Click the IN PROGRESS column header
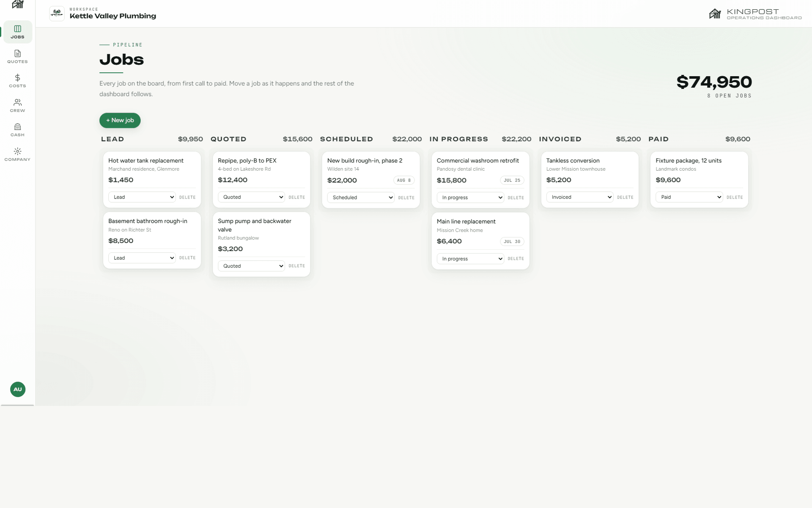Screen dimensions: 812x508 click(x=459, y=139)
